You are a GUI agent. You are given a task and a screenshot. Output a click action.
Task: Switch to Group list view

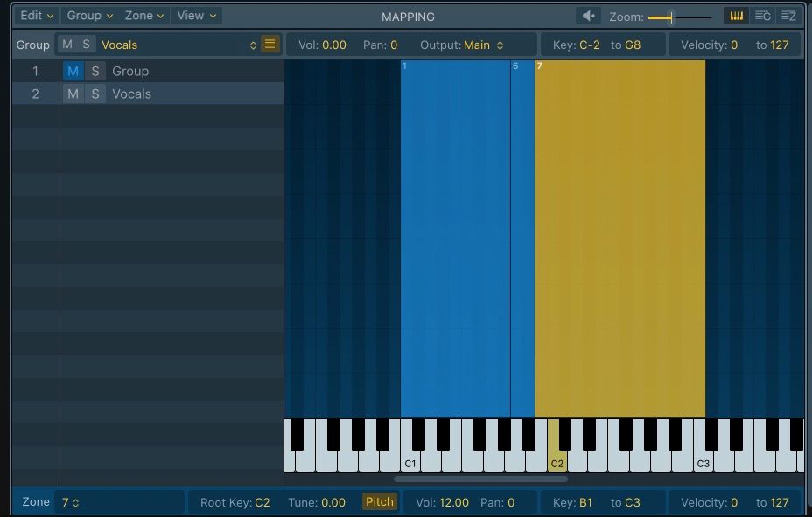(762, 16)
